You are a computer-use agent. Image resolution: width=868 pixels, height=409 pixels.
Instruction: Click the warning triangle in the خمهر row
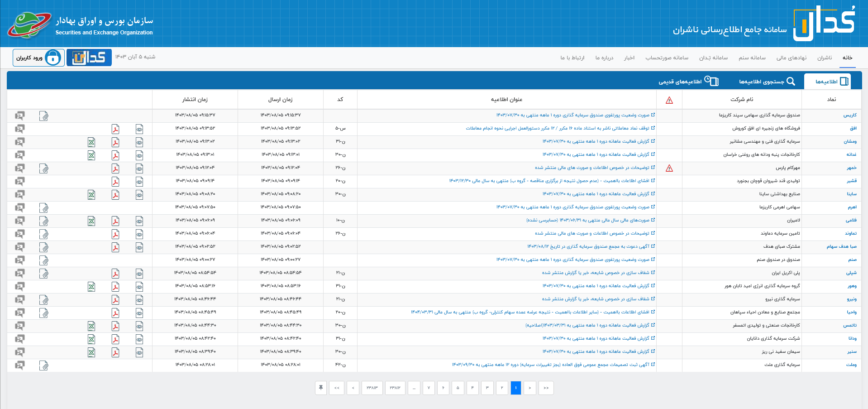click(669, 168)
